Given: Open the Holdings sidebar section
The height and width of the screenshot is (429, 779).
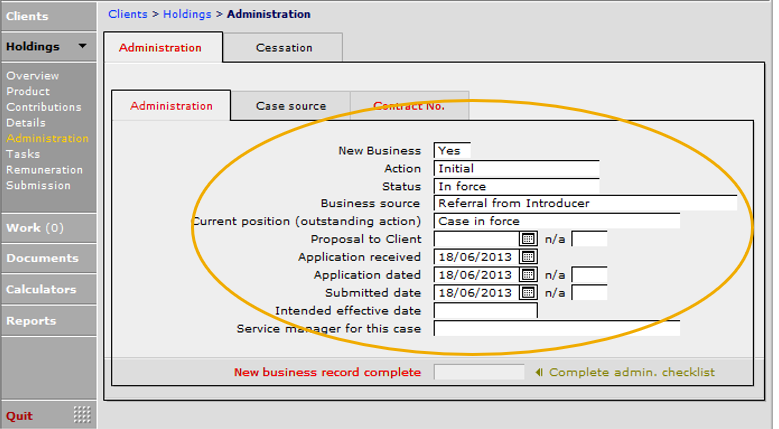Looking at the screenshot, I should (48, 46).
